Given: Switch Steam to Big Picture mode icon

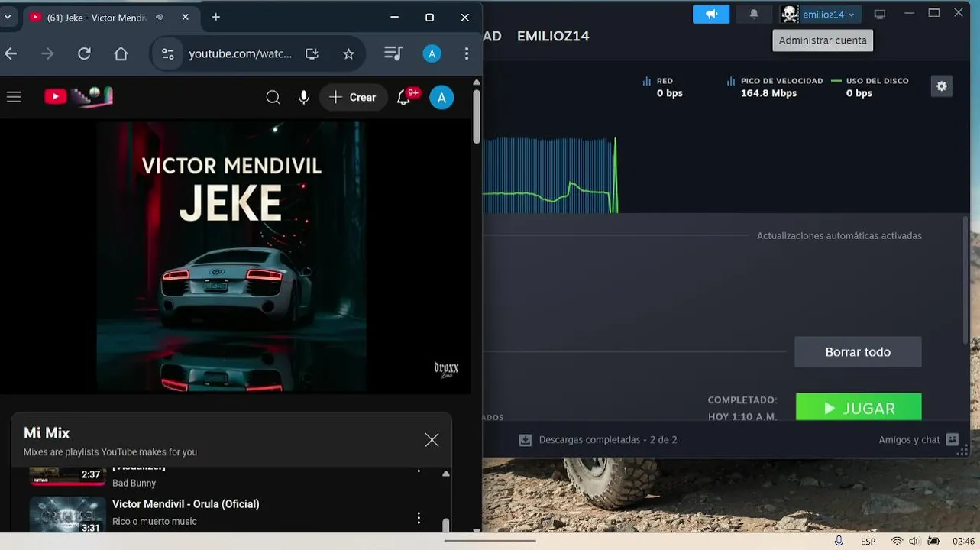Looking at the screenshot, I should tap(880, 15).
